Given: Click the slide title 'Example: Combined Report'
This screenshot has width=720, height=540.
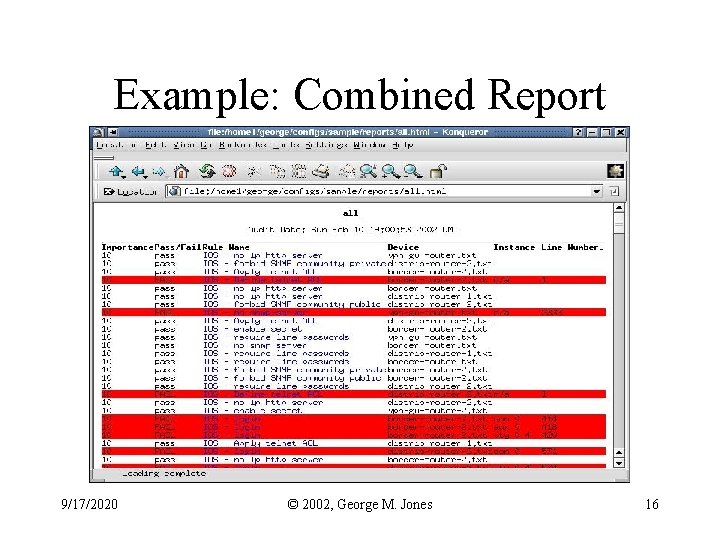Looking at the screenshot, I should (360, 95).
